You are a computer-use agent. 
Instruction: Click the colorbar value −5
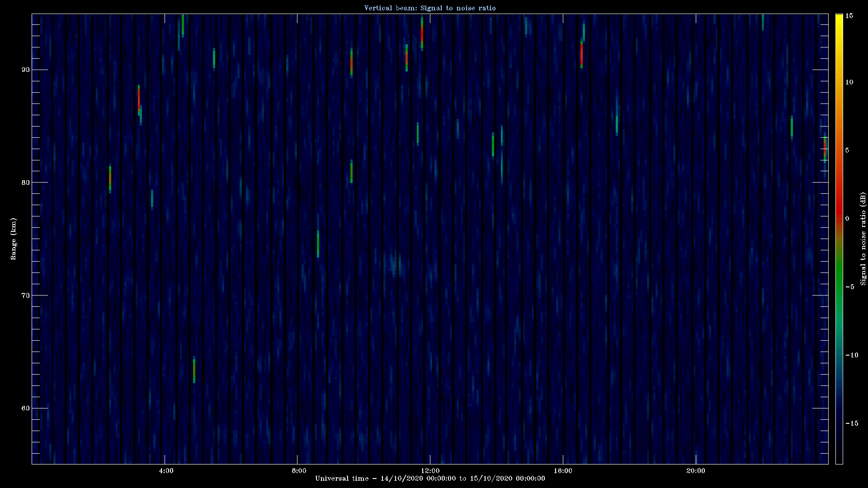point(849,287)
